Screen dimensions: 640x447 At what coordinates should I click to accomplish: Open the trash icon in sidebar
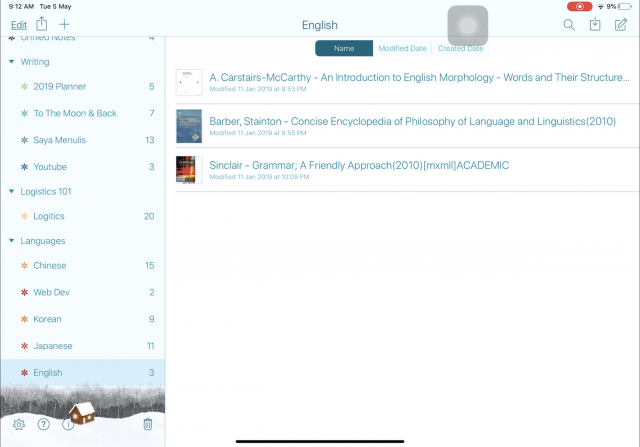pyautogui.click(x=148, y=425)
